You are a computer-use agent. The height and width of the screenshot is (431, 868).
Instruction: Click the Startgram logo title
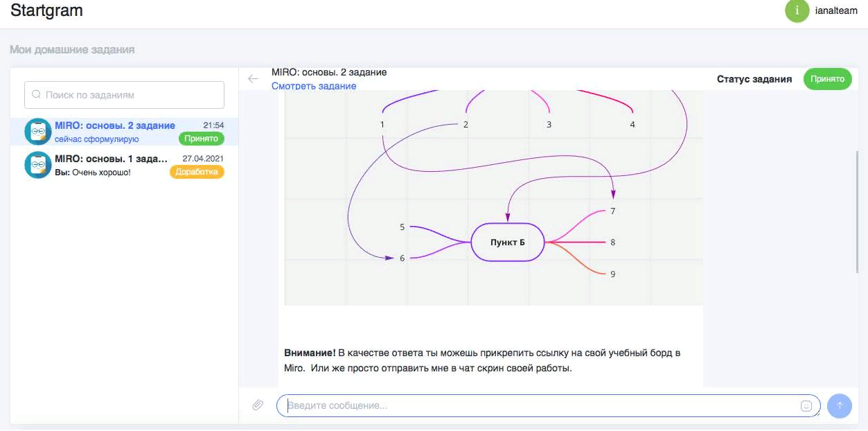point(46,12)
